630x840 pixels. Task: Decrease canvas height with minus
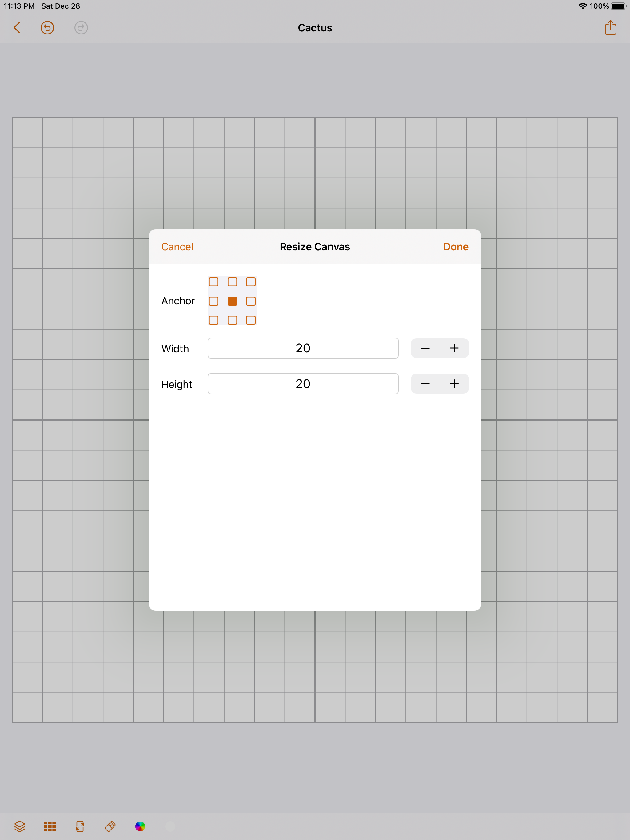click(425, 384)
